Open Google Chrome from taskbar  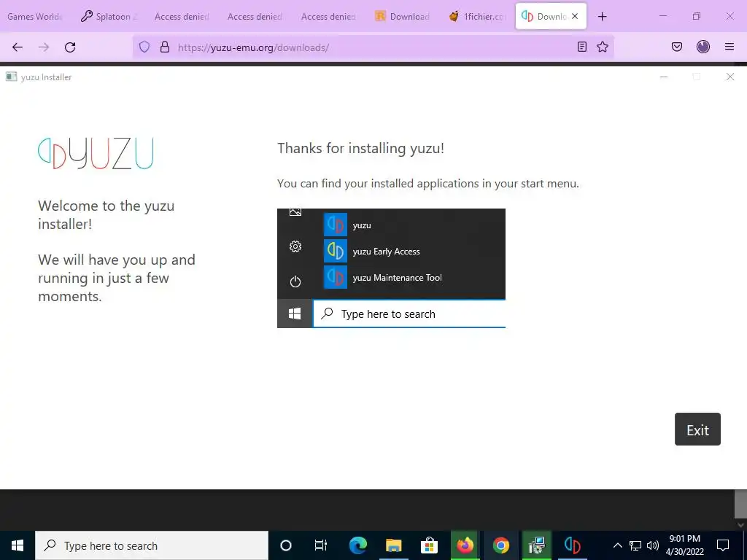click(500, 545)
